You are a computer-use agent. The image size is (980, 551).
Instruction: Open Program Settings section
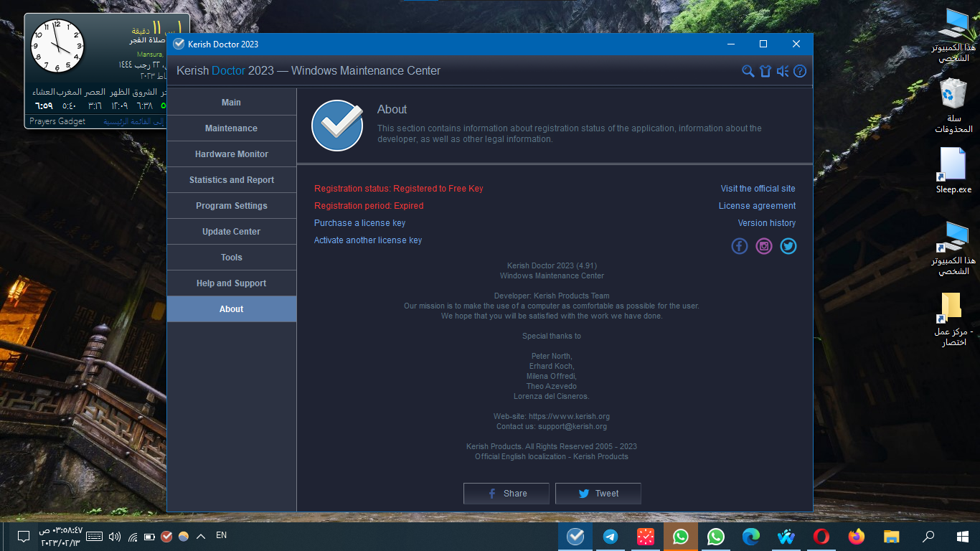(x=231, y=206)
